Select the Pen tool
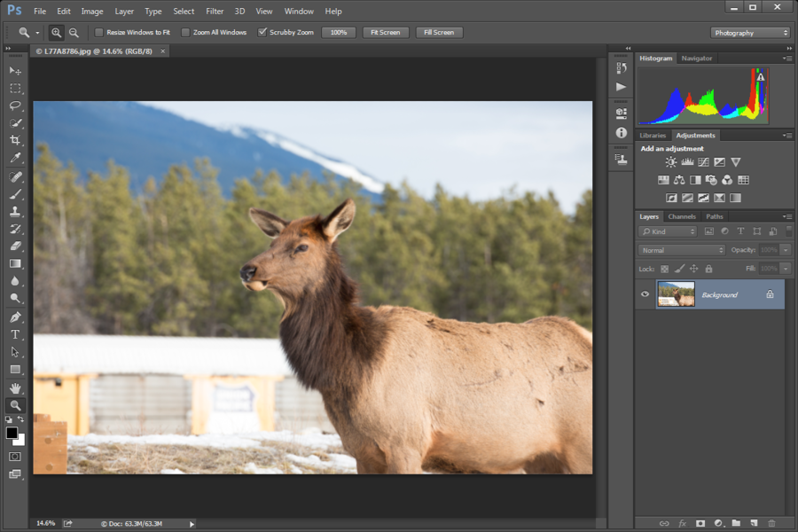 15,317
